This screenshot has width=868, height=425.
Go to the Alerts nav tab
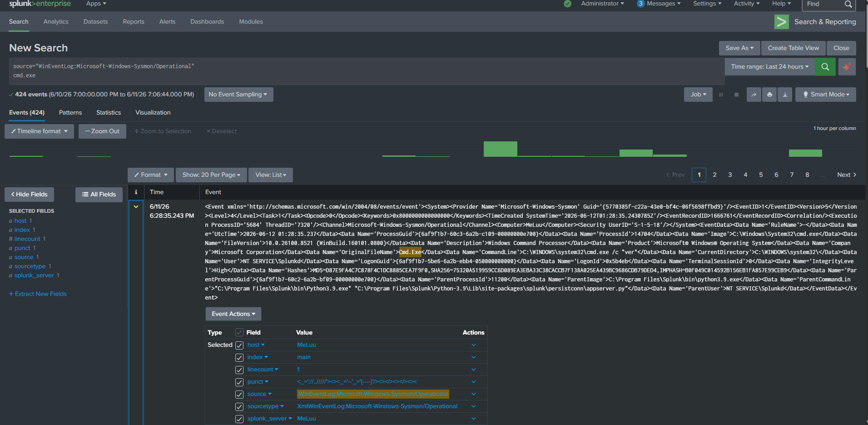coord(167,22)
